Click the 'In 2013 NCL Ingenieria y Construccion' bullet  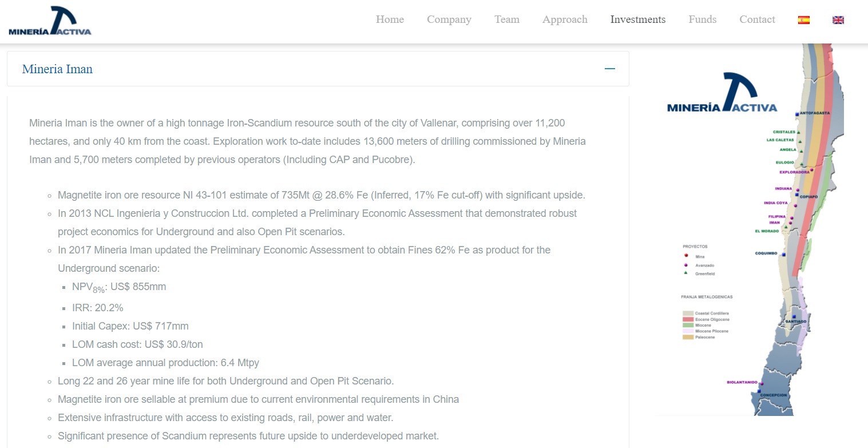coord(318,223)
